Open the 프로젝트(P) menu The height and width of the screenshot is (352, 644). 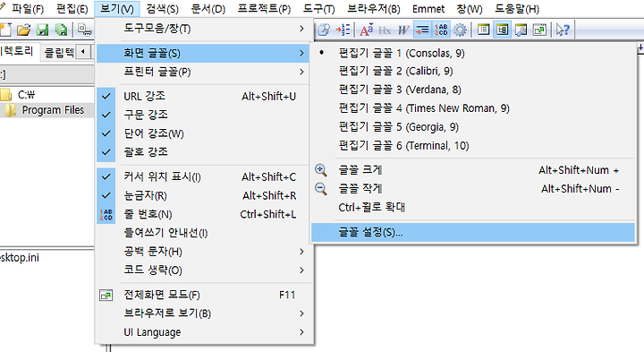coord(264,9)
